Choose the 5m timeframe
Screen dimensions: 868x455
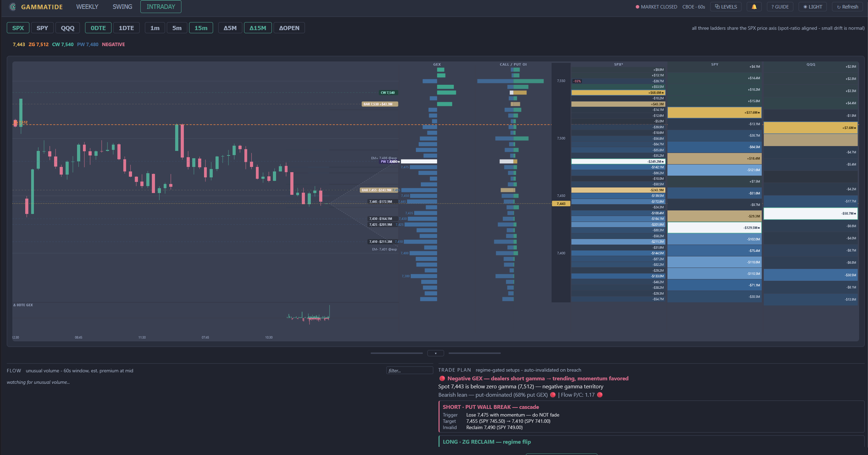click(177, 28)
